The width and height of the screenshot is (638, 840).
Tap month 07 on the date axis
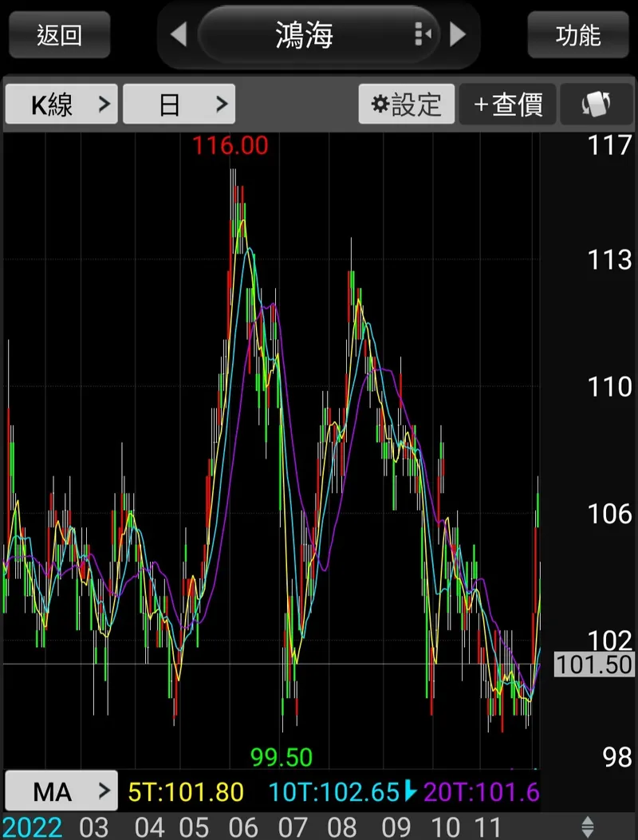[293, 827]
